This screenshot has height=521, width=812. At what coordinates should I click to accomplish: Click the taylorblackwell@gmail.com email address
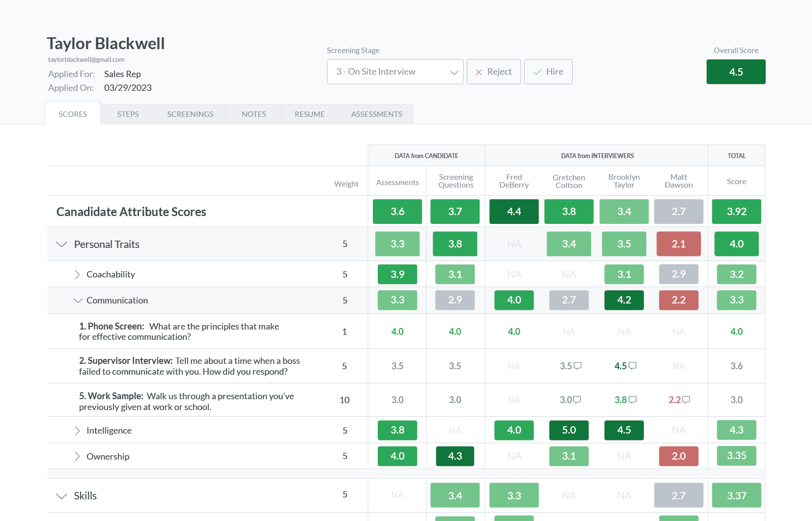point(86,59)
